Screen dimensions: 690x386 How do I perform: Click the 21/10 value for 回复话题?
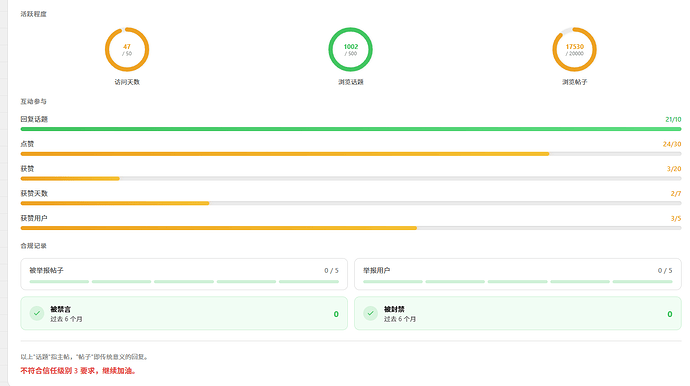[x=673, y=119]
